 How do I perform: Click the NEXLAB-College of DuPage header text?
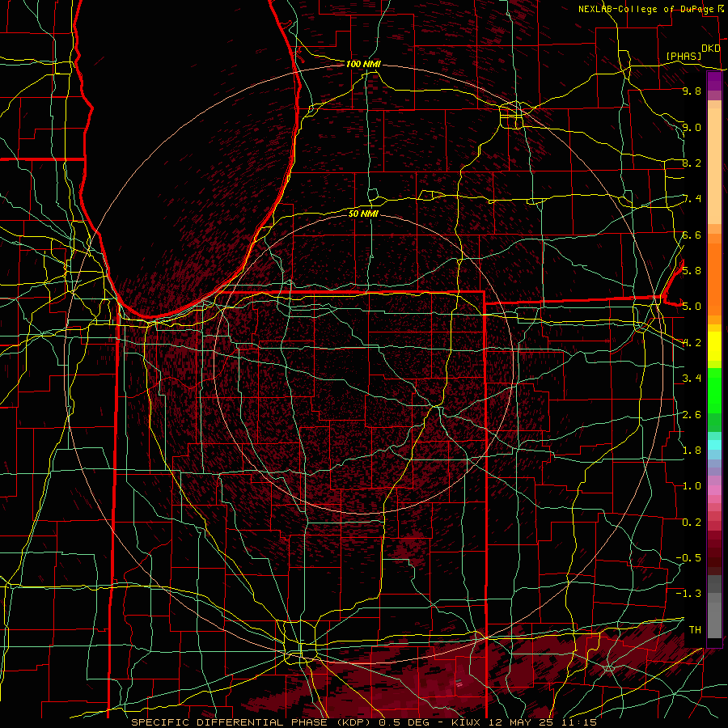click(646, 9)
